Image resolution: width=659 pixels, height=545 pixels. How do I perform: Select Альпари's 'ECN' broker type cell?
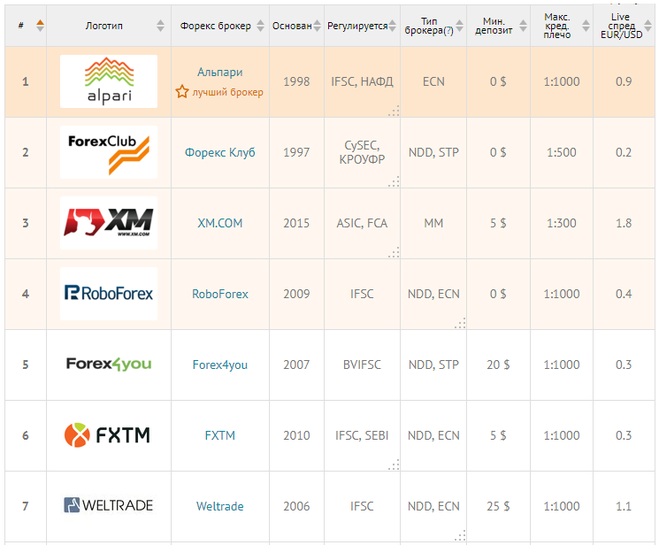click(x=433, y=82)
